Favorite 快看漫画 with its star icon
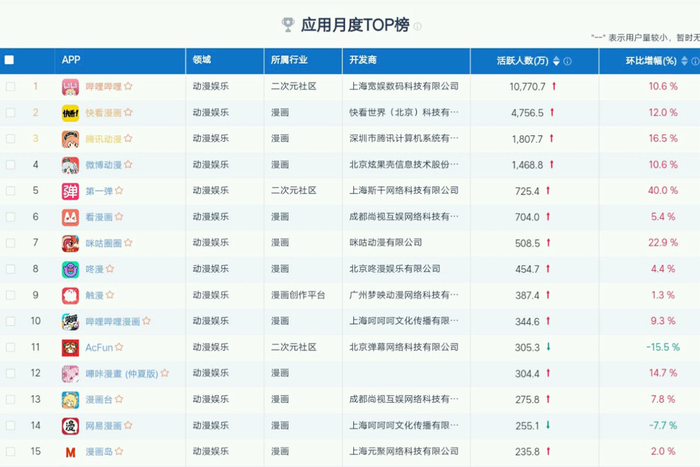The height and width of the screenshot is (467, 700). pyautogui.click(x=128, y=112)
